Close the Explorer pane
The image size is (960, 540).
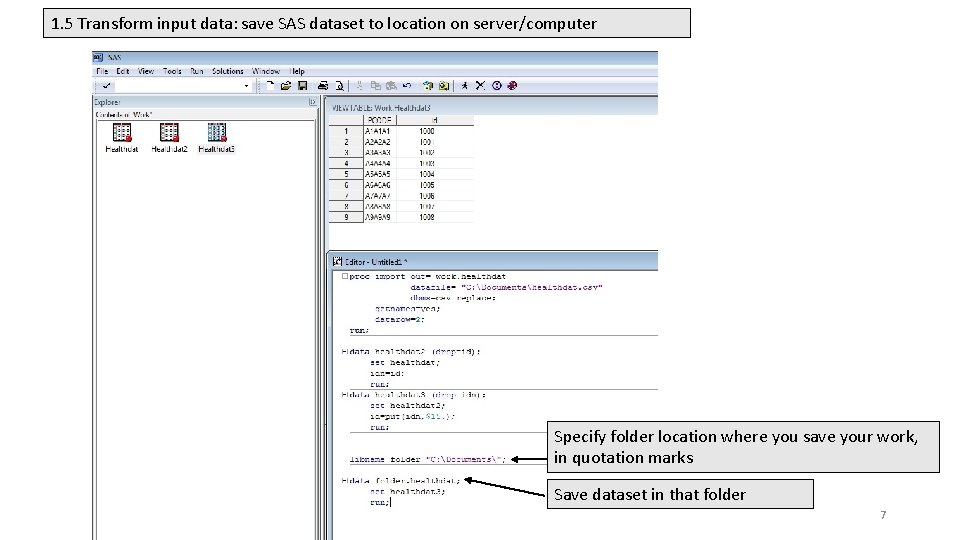[x=312, y=102]
